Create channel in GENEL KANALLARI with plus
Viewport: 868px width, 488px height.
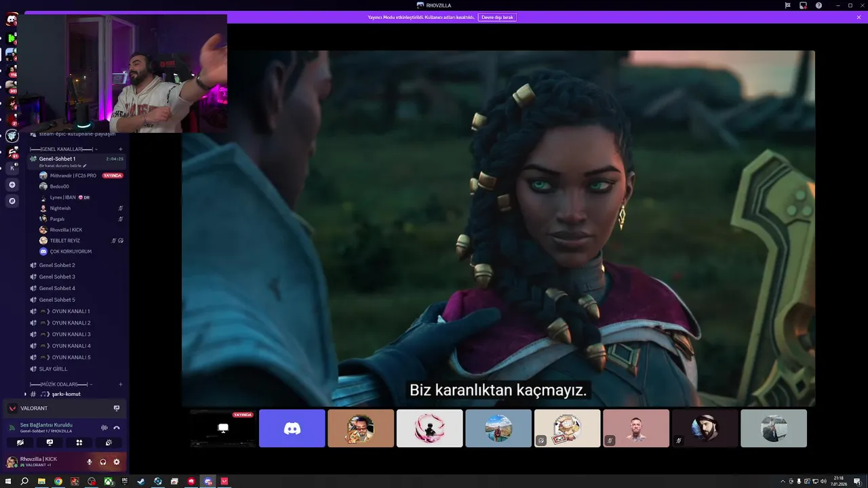coord(121,149)
